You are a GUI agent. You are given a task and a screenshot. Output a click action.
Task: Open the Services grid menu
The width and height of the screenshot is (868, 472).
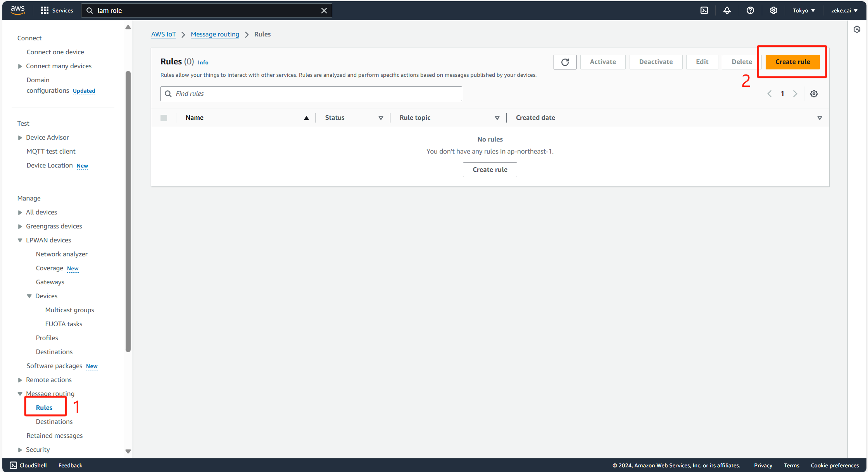pyautogui.click(x=57, y=10)
